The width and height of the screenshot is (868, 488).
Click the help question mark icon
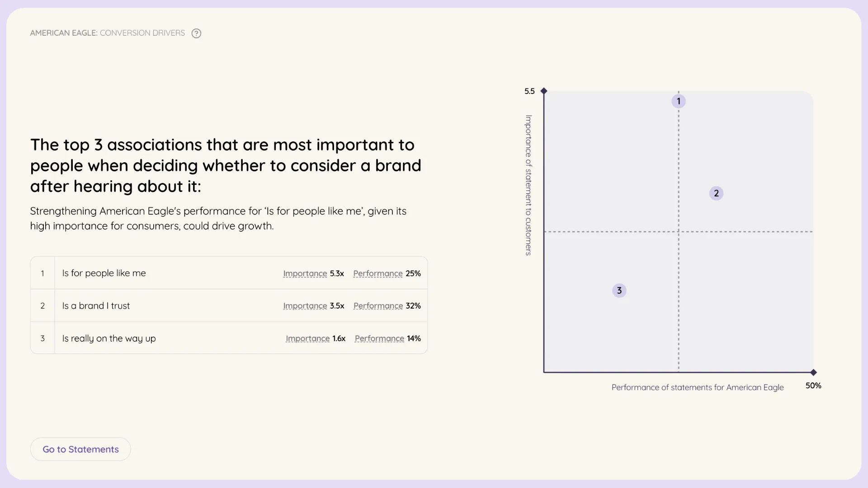(196, 33)
